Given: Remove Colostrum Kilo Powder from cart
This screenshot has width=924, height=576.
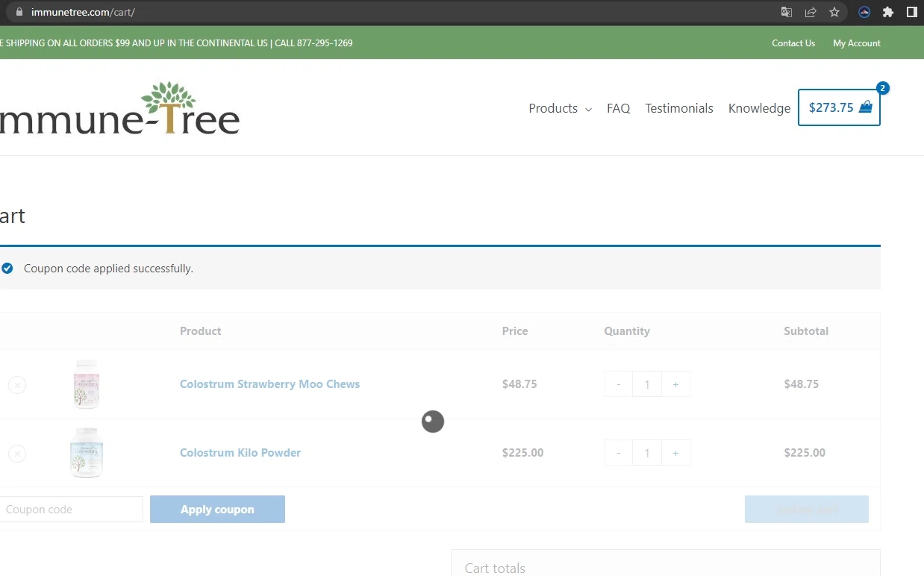Looking at the screenshot, I should [x=17, y=454].
